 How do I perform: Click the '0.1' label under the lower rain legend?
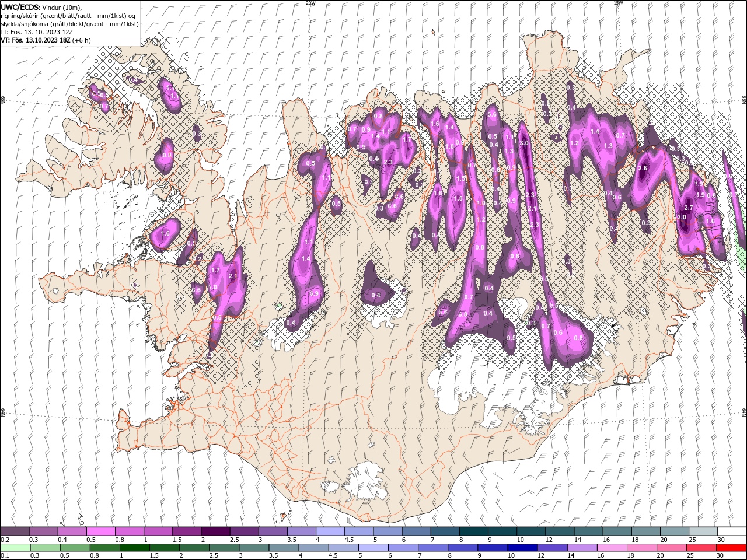tap(5, 555)
